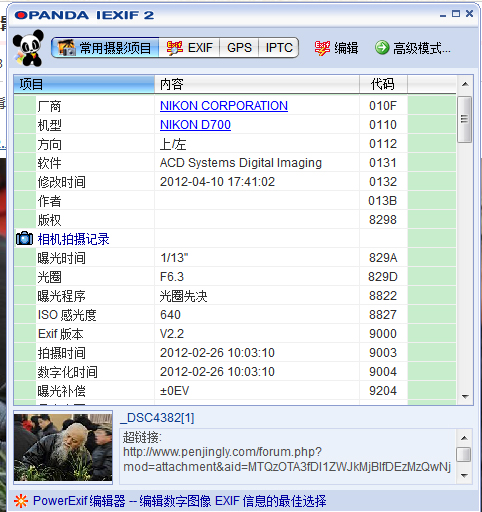Click the table vertical scrollbar thumb

pos(464,119)
